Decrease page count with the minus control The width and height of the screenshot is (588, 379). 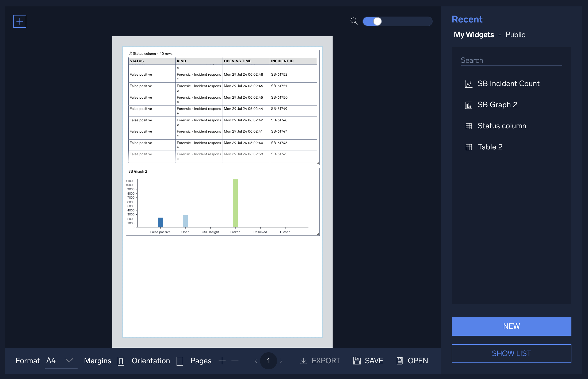(235, 361)
